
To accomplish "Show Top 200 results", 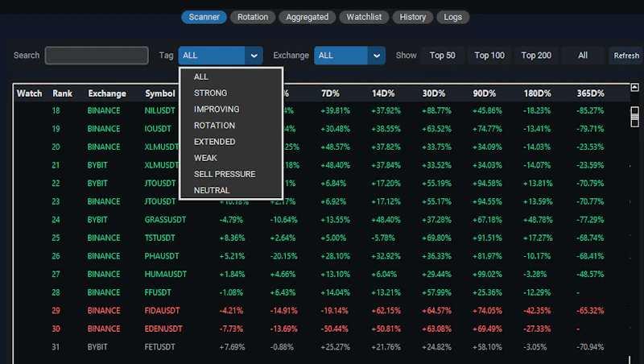I will [x=536, y=56].
